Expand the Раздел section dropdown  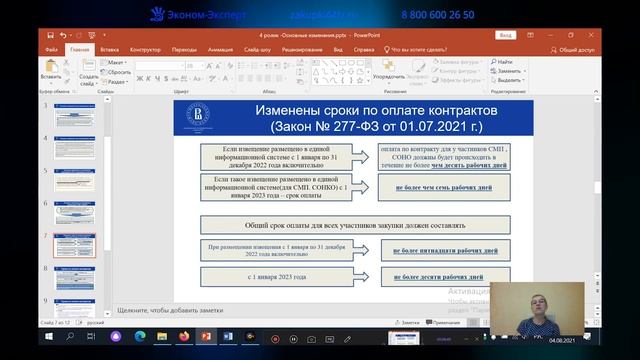pyautogui.click(x=115, y=82)
